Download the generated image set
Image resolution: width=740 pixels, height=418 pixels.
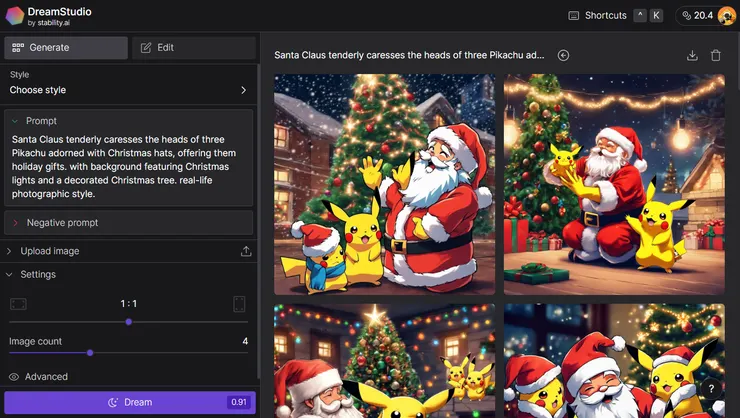[x=692, y=55]
